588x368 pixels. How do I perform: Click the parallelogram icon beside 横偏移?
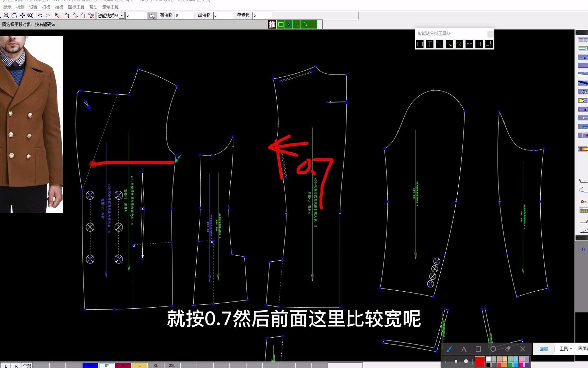point(152,15)
